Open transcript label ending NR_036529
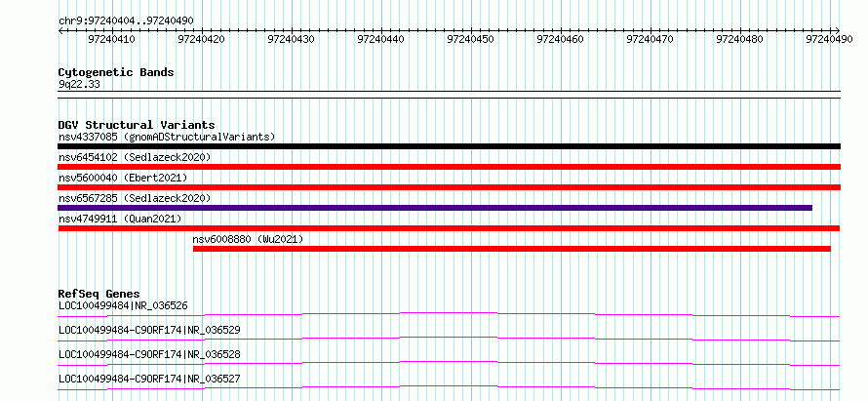The height and width of the screenshot is (401, 868). [149, 330]
